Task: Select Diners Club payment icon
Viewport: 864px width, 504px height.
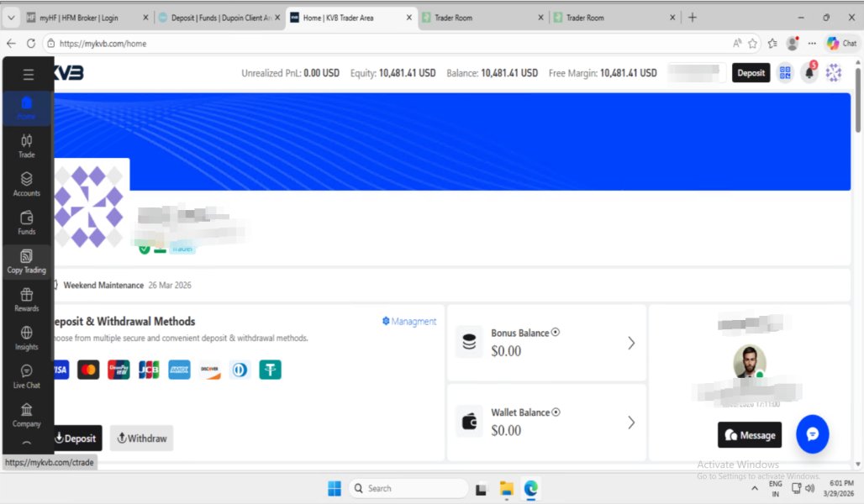Action: pyautogui.click(x=240, y=370)
